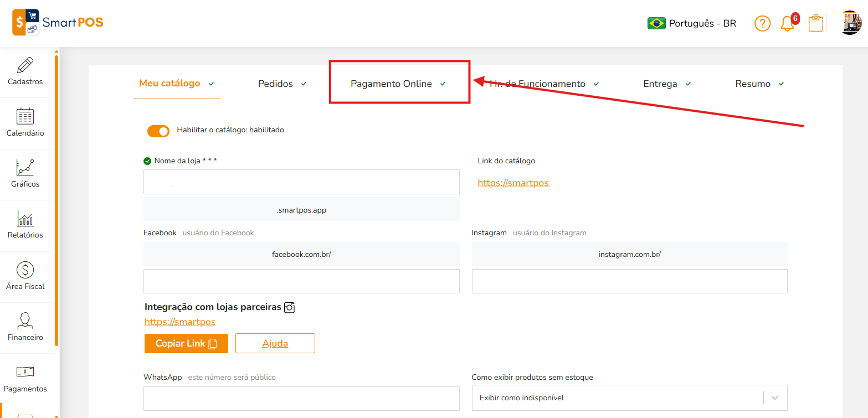868x418 pixels.
Task: Click the Copiar Link button
Action: [186, 343]
